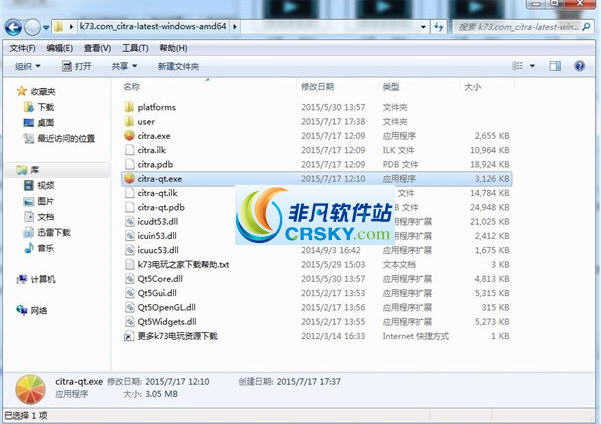Click the Forward navigation arrow button
Viewport: 601px width, 424px height.
click(32, 27)
